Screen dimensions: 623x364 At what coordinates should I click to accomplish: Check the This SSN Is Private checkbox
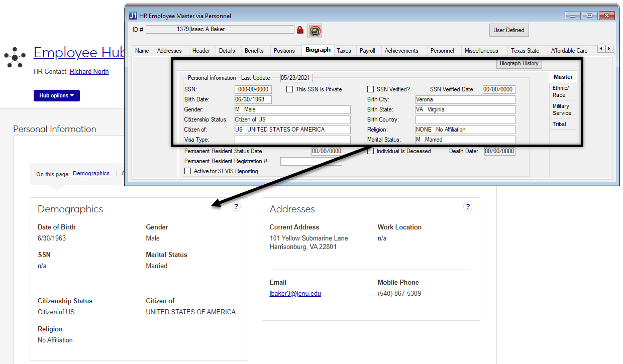(289, 89)
